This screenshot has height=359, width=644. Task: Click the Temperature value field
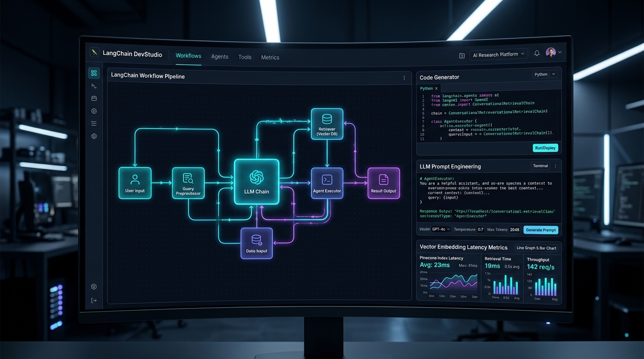[481, 230]
